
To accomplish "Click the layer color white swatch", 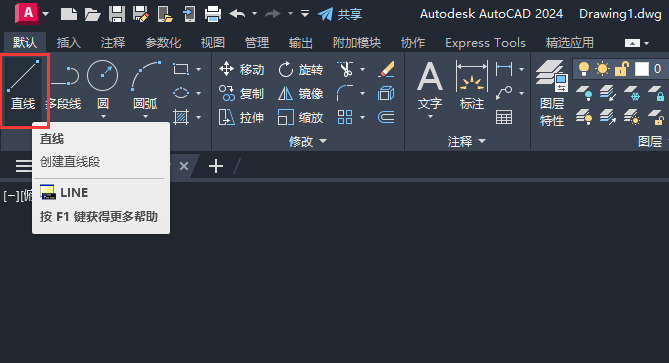I will point(642,69).
